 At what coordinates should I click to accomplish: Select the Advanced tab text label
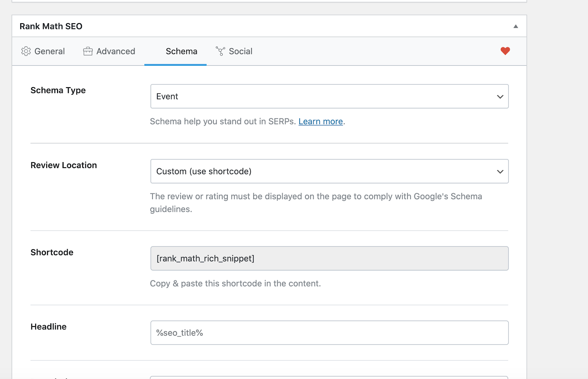[116, 51]
